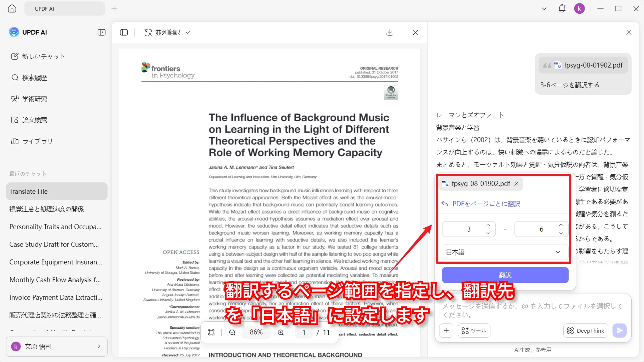
Task: Decrease the start page number
Action: coord(488,233)
